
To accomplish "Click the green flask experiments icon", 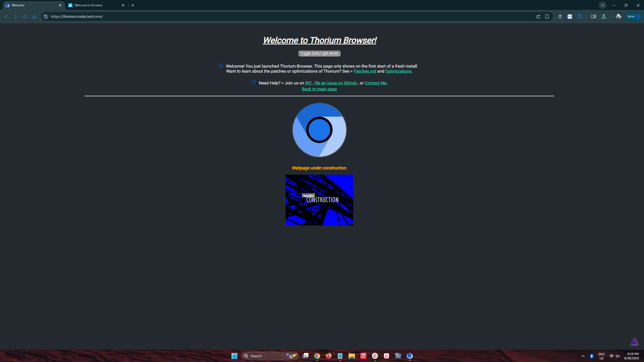I will coord(604,16).
